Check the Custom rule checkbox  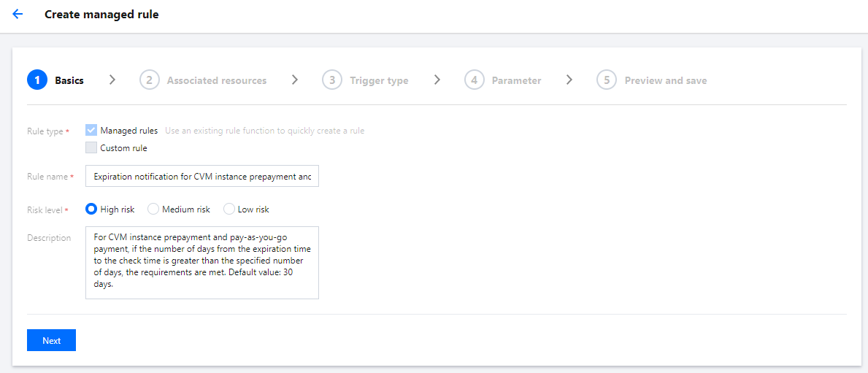91,147
